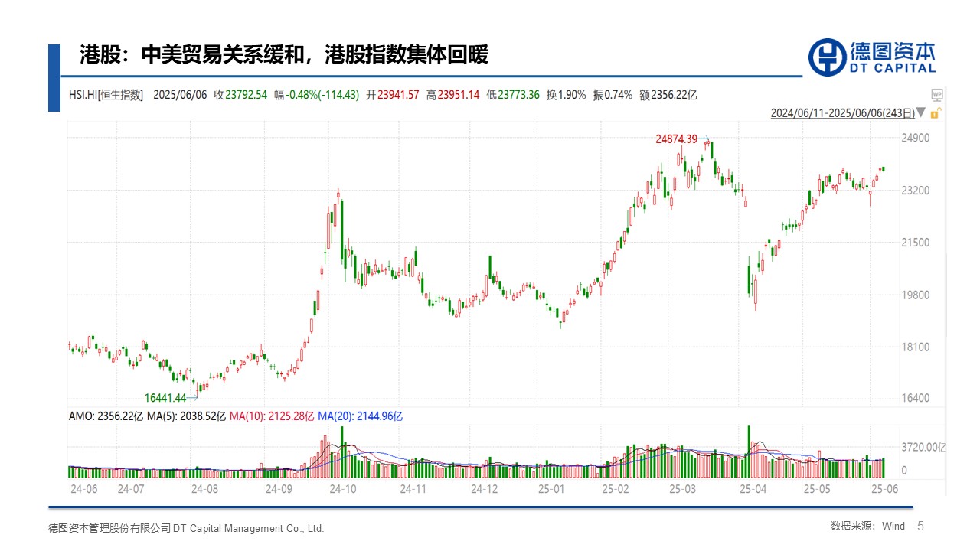The width and height of the screenshot is (980, 551).
Task: Click the DT Capital logo
Action: (x=872, y=57)
